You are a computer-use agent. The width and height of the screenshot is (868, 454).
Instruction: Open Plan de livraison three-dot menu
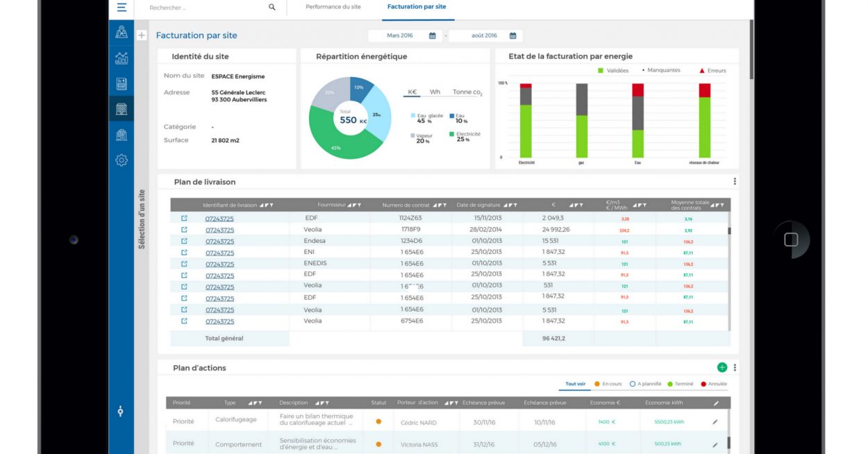pyautogui.click(x=735, y=181)
